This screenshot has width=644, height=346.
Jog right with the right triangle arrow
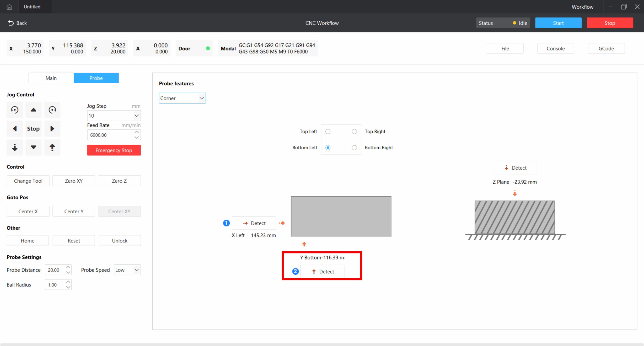(52, 129)
